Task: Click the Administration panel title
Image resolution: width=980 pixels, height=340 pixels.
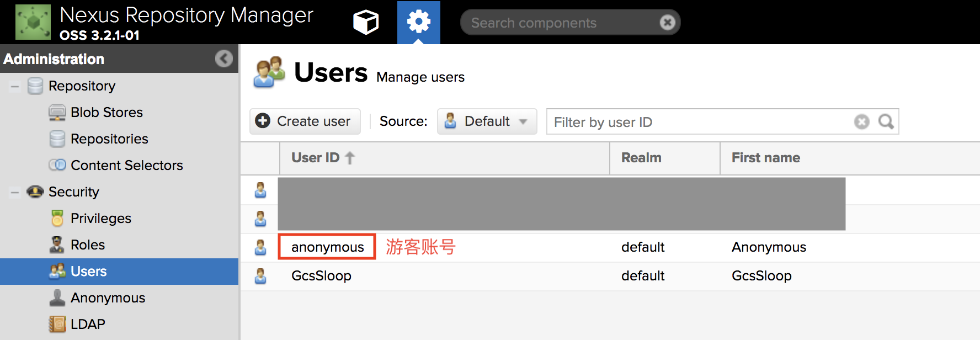Action: click(x=54, y=59)
